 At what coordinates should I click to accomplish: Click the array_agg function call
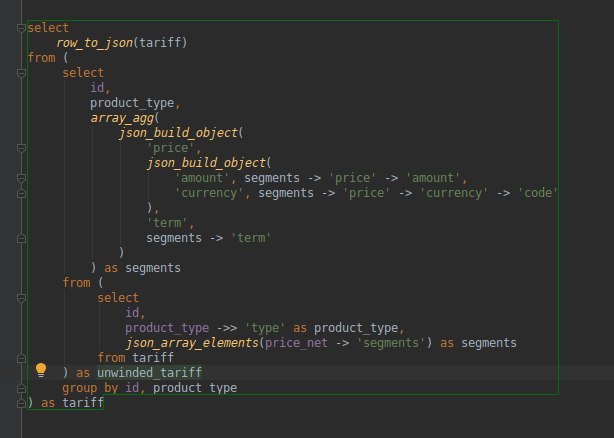tap(123, 118)
